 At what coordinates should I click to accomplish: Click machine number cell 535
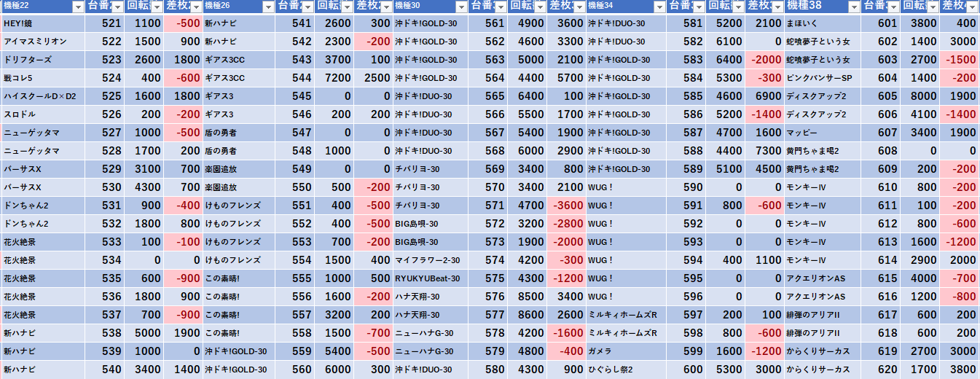pyautogui.click(x=105, y=278)
